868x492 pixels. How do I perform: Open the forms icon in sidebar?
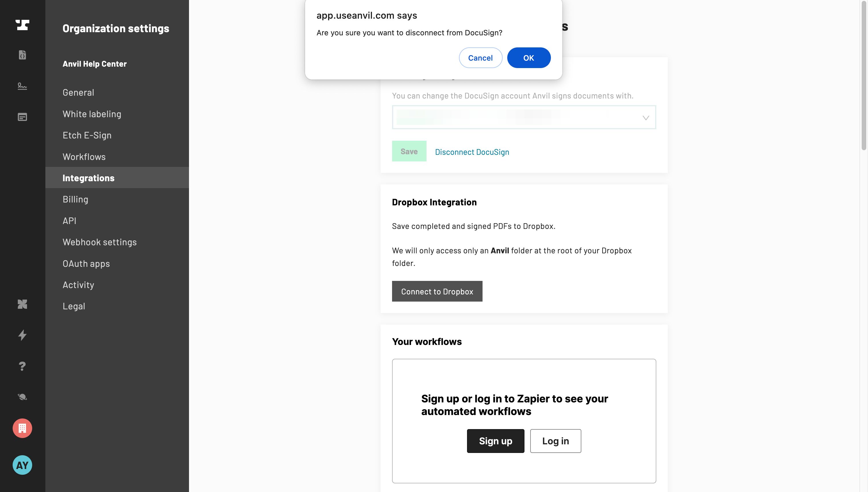[x=22, y=117]
